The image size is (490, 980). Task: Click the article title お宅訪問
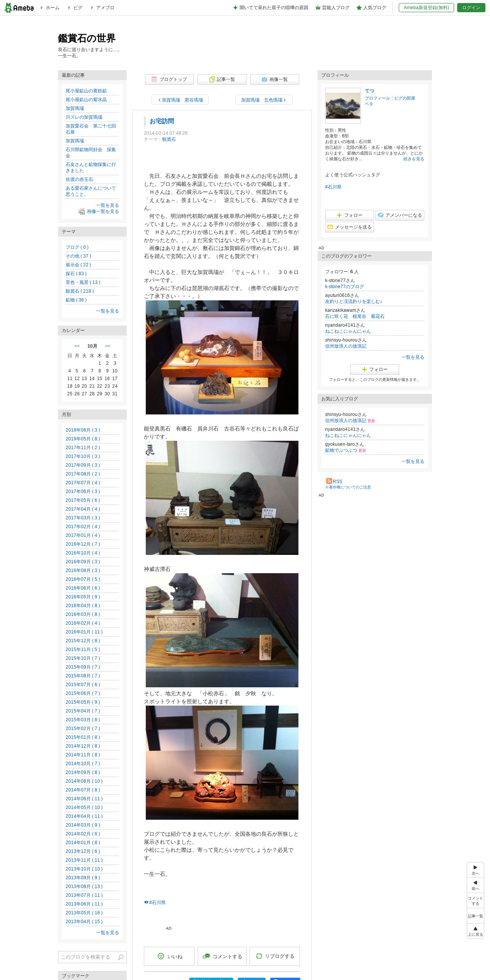(x=162, y=121)
